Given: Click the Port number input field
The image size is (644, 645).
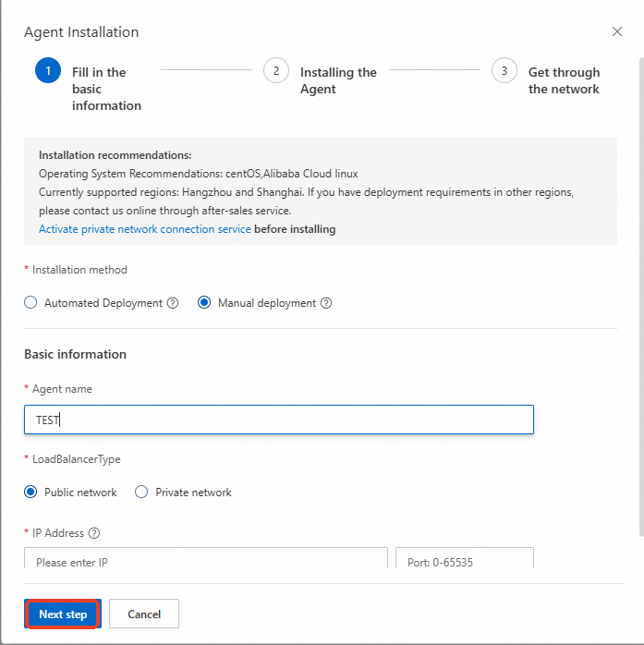Looking at the screenshot, I should coord(465,559).
